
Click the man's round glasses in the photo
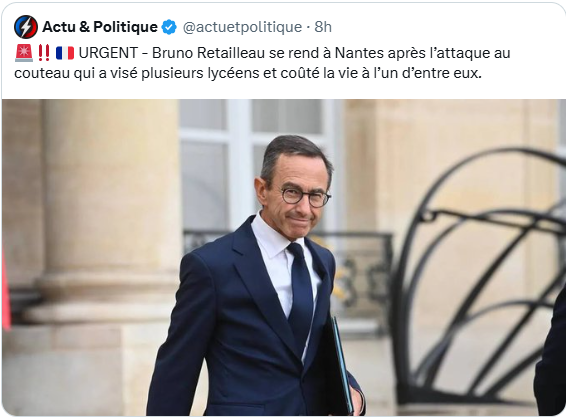305,196
